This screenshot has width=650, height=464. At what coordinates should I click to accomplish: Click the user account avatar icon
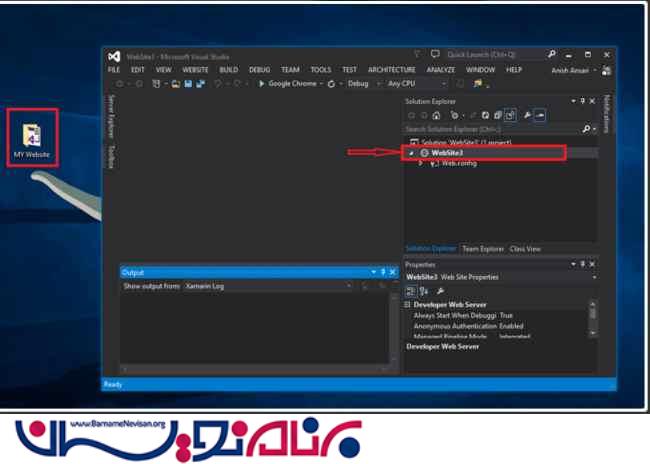(606, 70)
